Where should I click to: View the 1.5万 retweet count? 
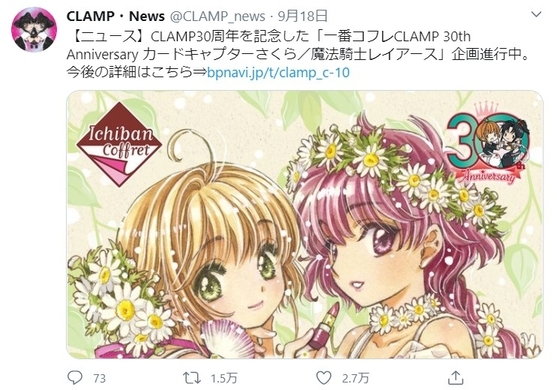click(x=224, y=379)
